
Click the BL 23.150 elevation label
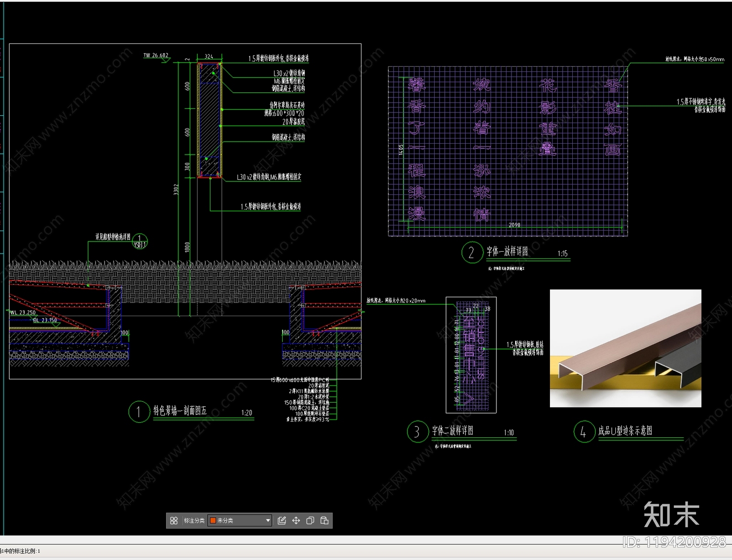click(45, 320)
